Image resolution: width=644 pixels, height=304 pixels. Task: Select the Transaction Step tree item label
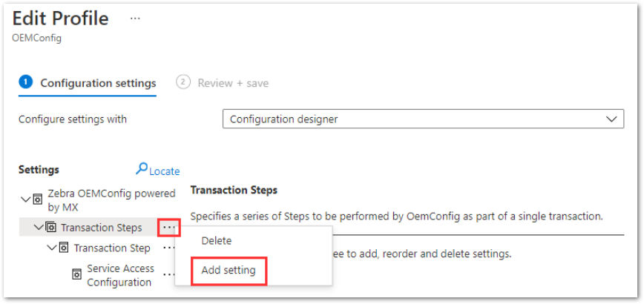(112, 248)
